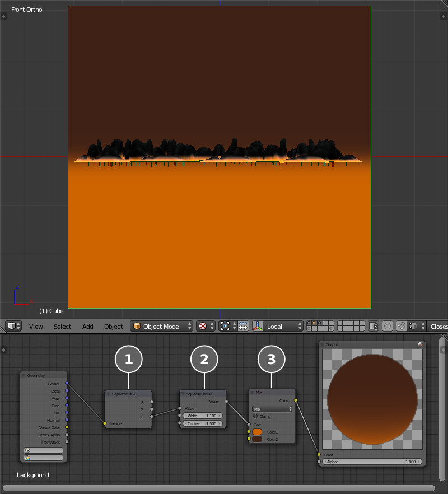Click the snap magnet icon
The image size is (448, 494).
[401, 326]
